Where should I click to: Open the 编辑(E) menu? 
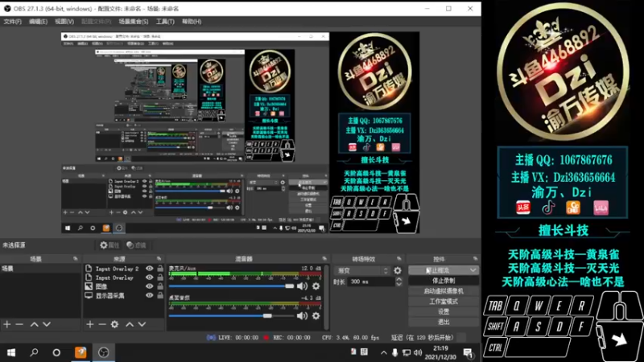point(38,22)
